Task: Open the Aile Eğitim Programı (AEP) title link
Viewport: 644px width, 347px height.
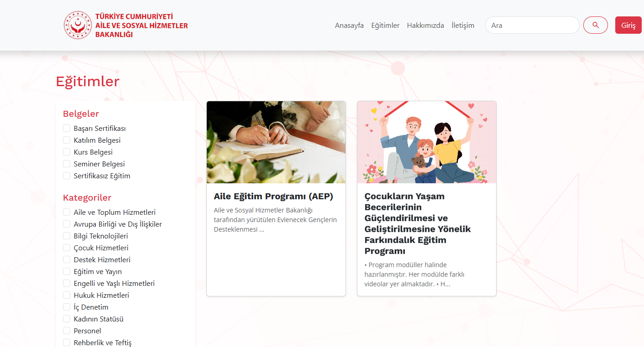Action: (273, 197)
